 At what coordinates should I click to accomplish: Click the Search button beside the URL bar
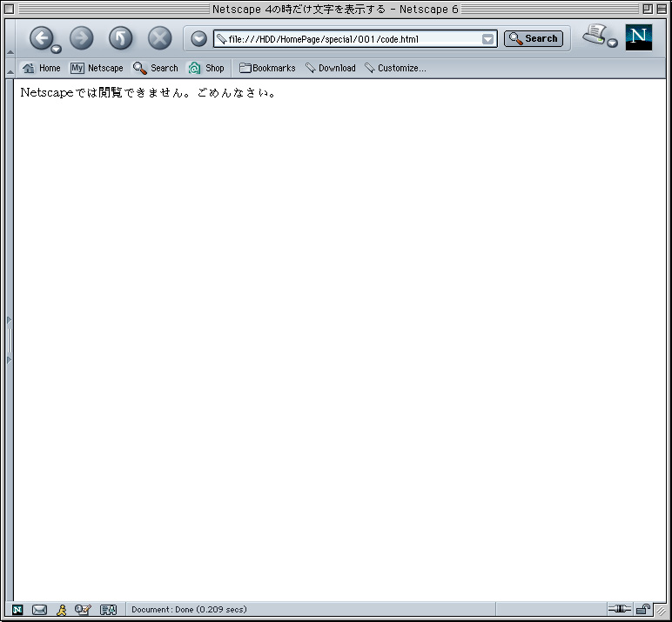(533, 38)
